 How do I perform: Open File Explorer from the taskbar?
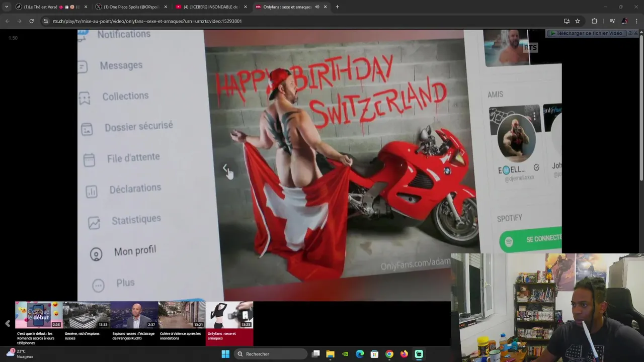pos(330,354)
